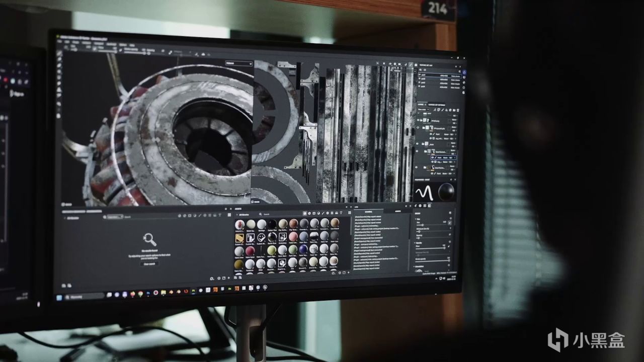644x362 pixels.
Task: Open the General tab in Log panel
Action: [369, 212]
